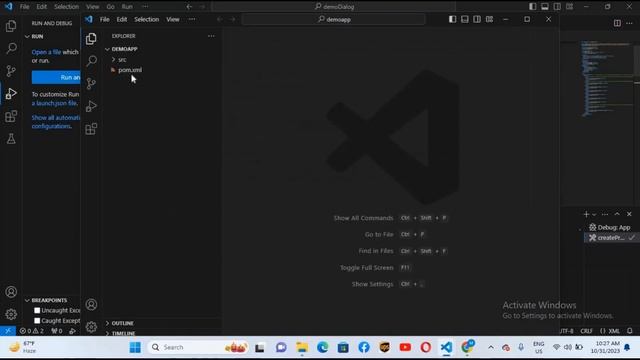Customize layout in the demoapp title bar
Screen dimensions: 640x360
pyautogui.click(x=489, y=19)
